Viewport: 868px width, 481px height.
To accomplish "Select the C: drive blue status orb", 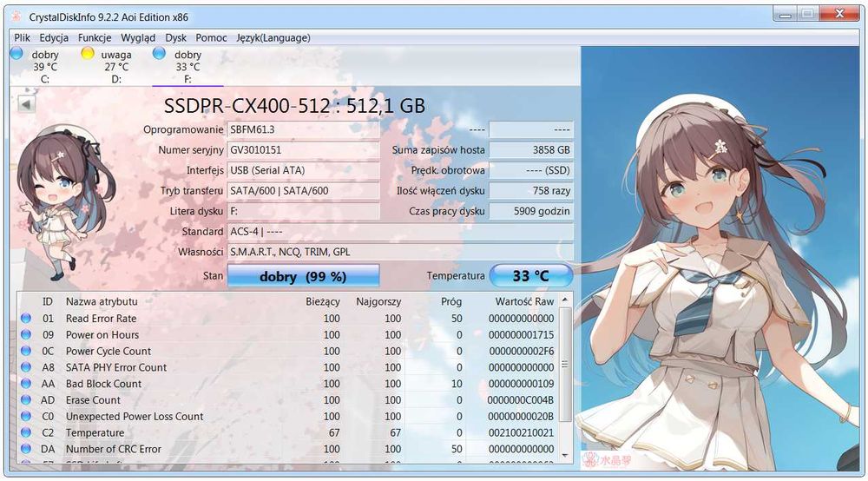I will [16, 53].
